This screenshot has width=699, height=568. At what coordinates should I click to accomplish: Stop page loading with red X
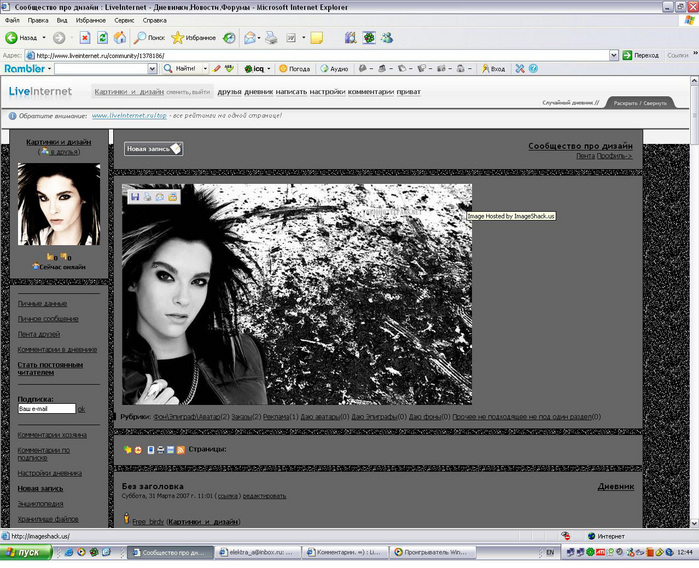84,38
